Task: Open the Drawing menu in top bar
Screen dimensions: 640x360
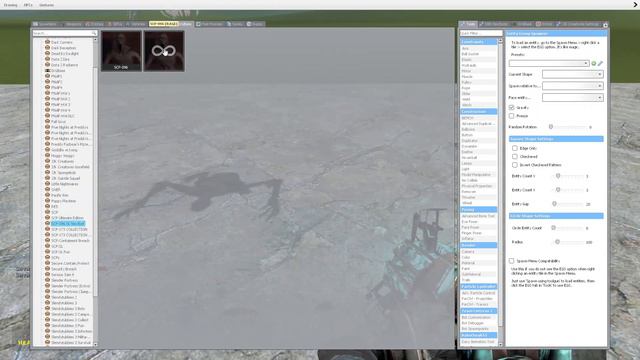Action: point(11,5)
